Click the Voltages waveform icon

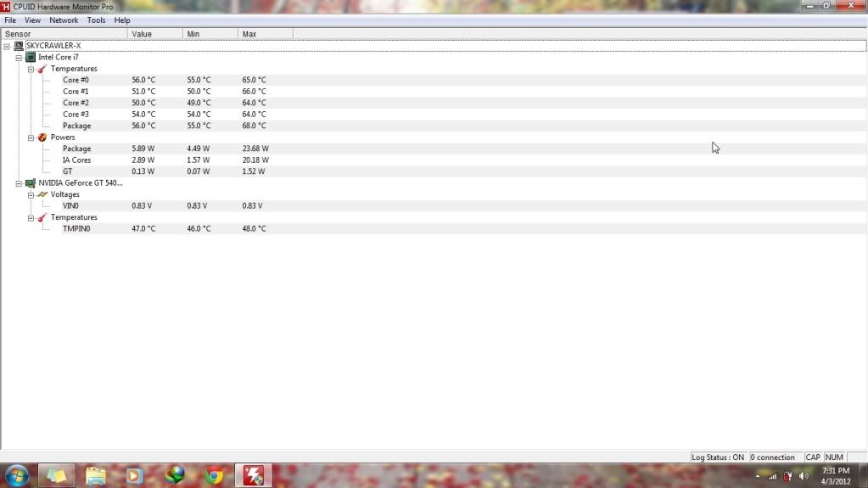[x=42, y=194]
